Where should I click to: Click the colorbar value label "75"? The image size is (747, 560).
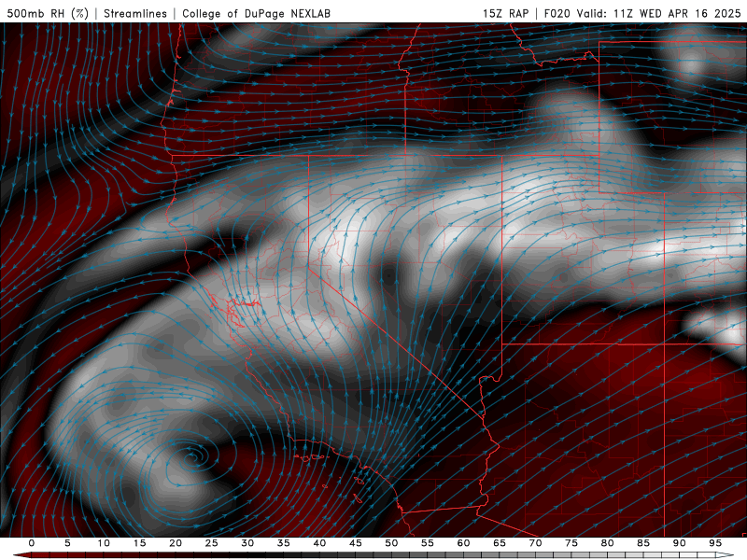click(x=571, y=543)
